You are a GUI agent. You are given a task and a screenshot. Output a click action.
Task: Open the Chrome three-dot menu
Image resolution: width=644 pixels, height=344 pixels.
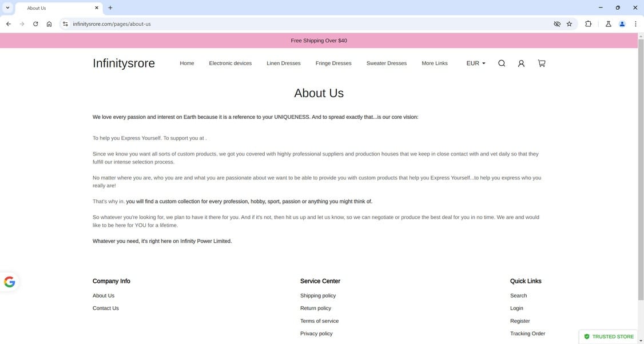coord(635,24)
